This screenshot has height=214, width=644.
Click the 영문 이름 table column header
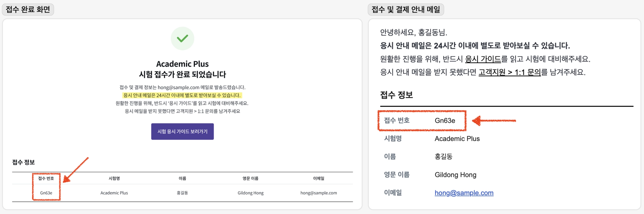[x=250, y=178]
